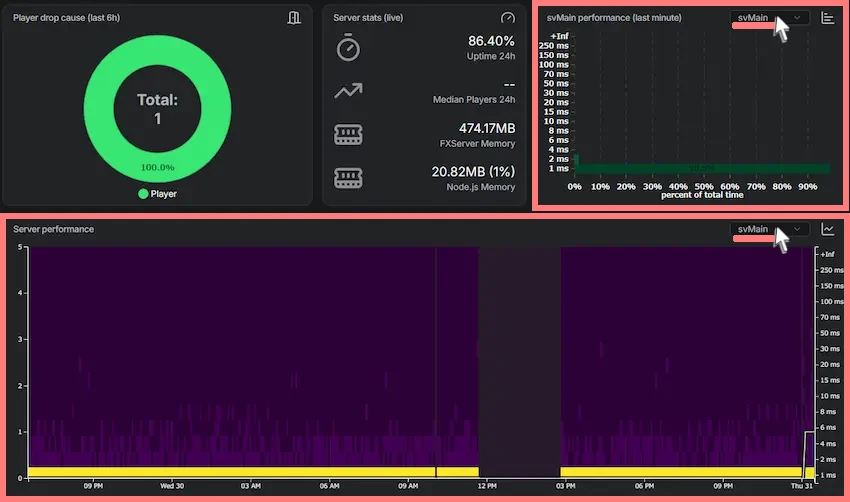Click the green Player legend dot
Screen dimensions: 850x502
click(143, 194)
